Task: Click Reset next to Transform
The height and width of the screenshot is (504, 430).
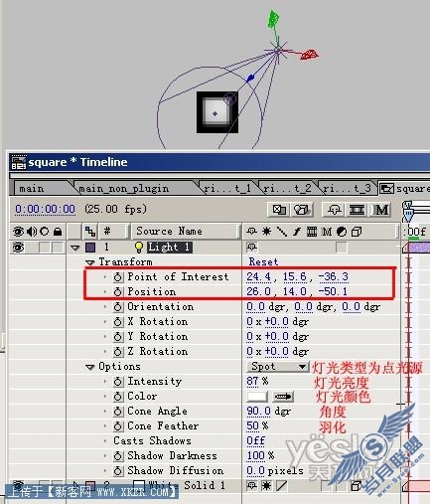Action: tap(263, 261)
